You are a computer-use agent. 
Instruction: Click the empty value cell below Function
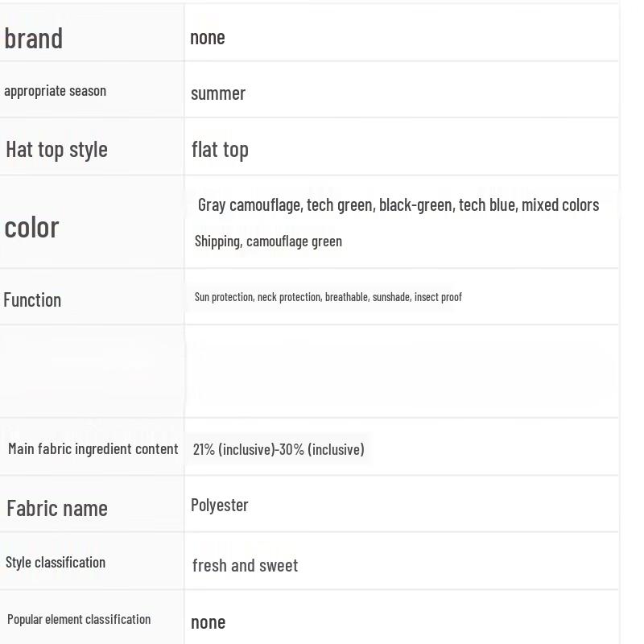click(x=401, y=371)
